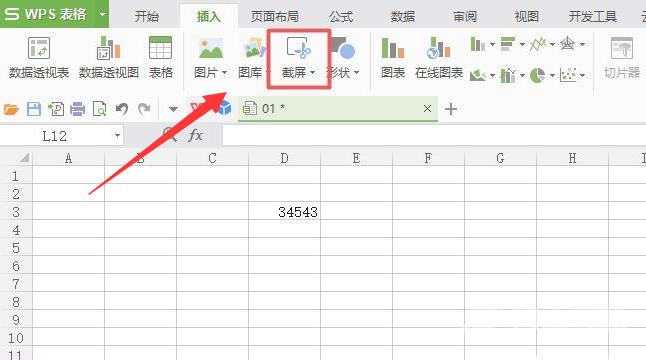Insert a column chart from the mini gallery
This screenshot has height=360, width=646.
point(477,44)
